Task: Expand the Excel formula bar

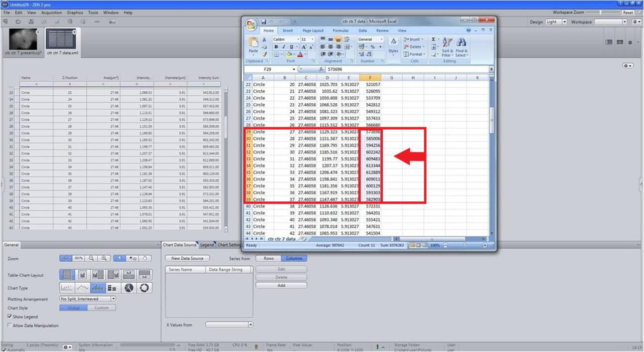Action: tap(491, 69)
